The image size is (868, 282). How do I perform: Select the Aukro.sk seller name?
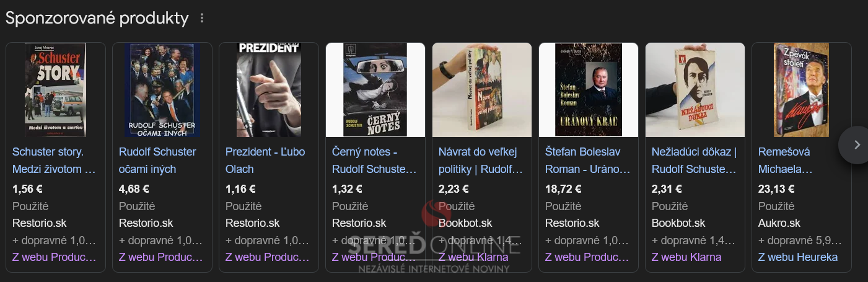click(779, 223)
